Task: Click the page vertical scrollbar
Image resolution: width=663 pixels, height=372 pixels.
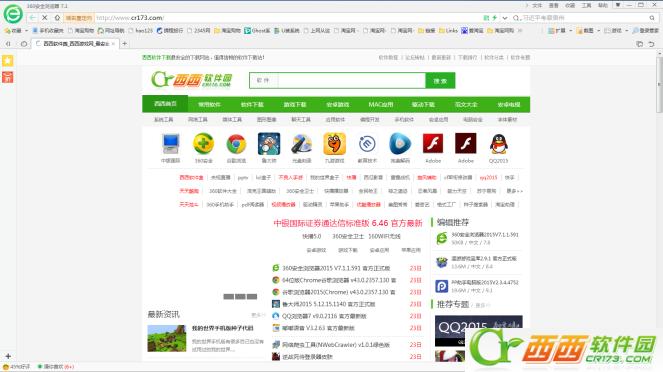Action: click(x=659, y=85)
